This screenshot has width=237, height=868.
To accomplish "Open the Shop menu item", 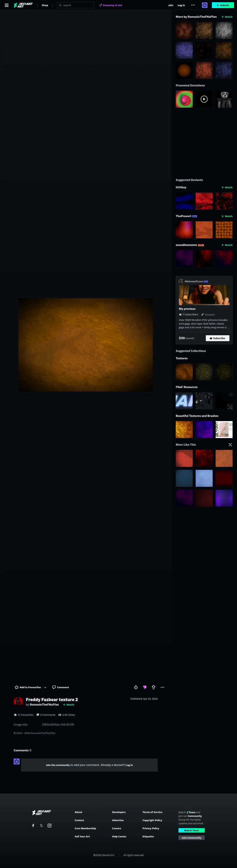I will click(x=45, y=5).
